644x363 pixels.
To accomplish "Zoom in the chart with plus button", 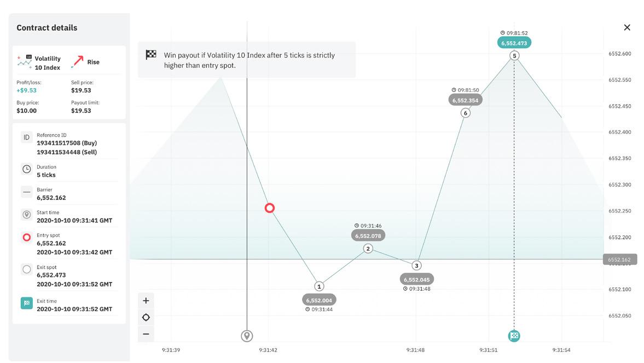I will point(146,301).
